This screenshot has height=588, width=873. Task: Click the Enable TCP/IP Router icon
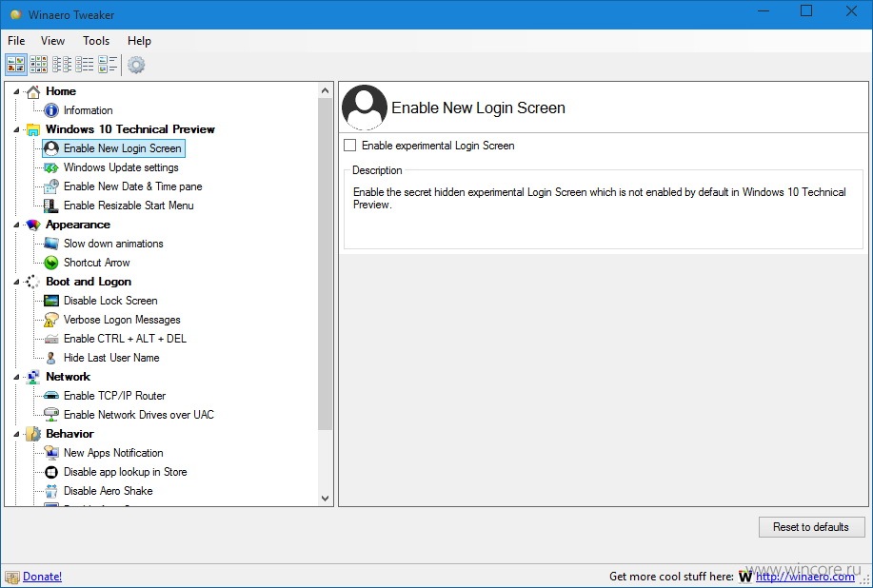pos(51,396)
